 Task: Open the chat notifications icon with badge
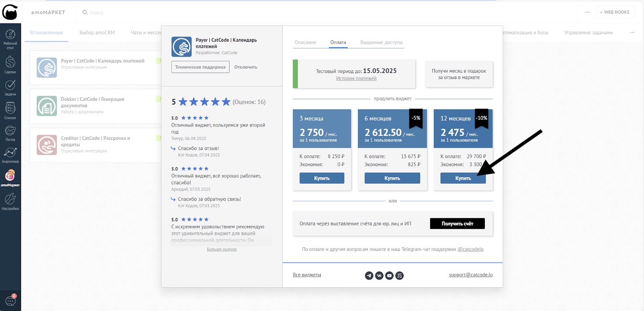pyautogui.click(x=11, y=300)
